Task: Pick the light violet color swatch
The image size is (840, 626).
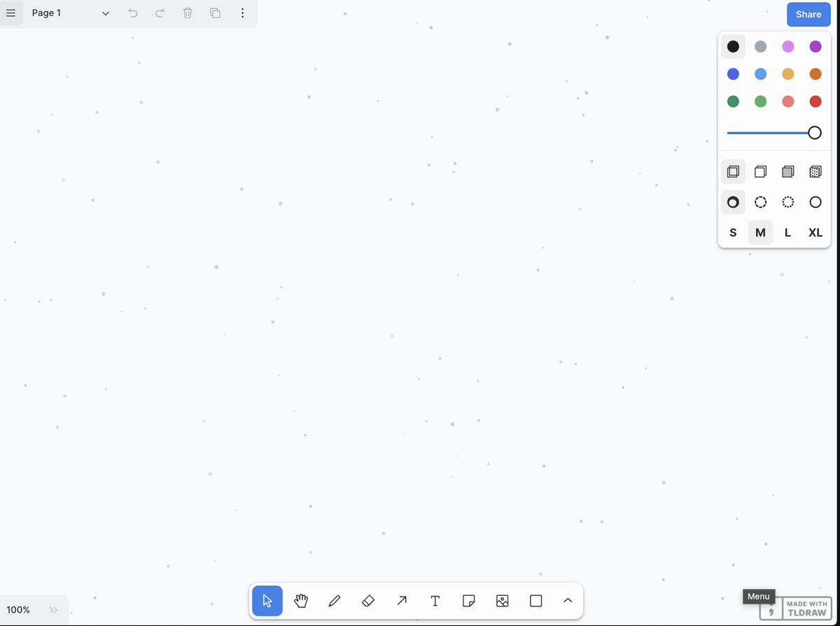Action: pyautogui.click(x=788, y=47)
